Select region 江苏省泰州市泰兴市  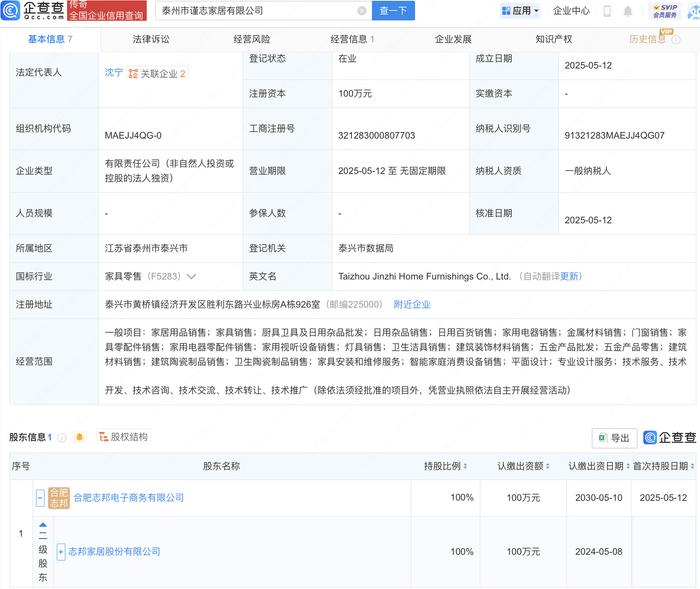[x=146, y=248]
